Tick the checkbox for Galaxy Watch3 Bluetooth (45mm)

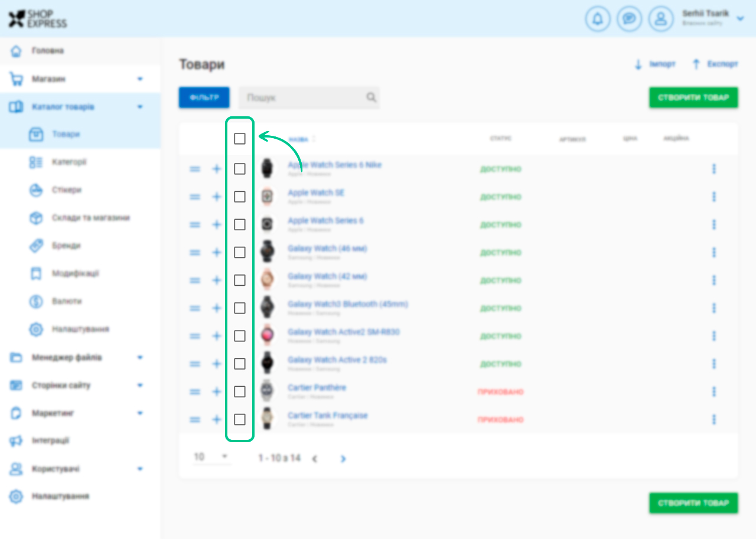click(x=240, y=308)
